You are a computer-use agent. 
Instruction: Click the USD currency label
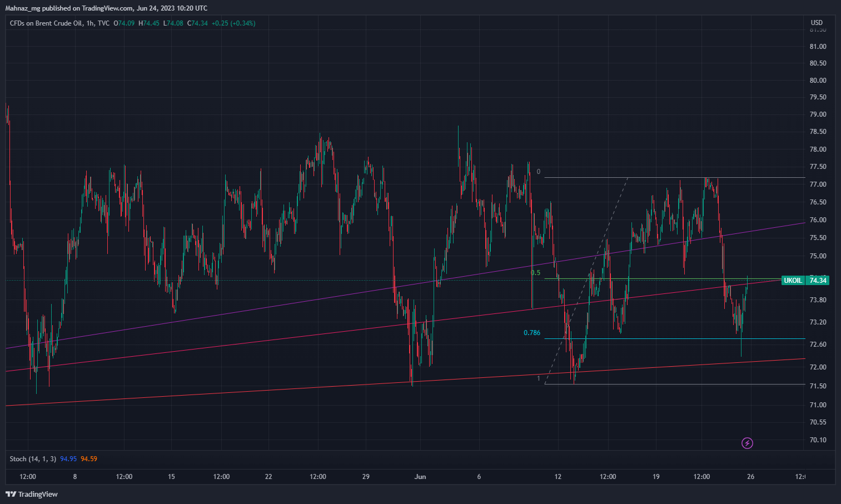[x=817, y=23]
